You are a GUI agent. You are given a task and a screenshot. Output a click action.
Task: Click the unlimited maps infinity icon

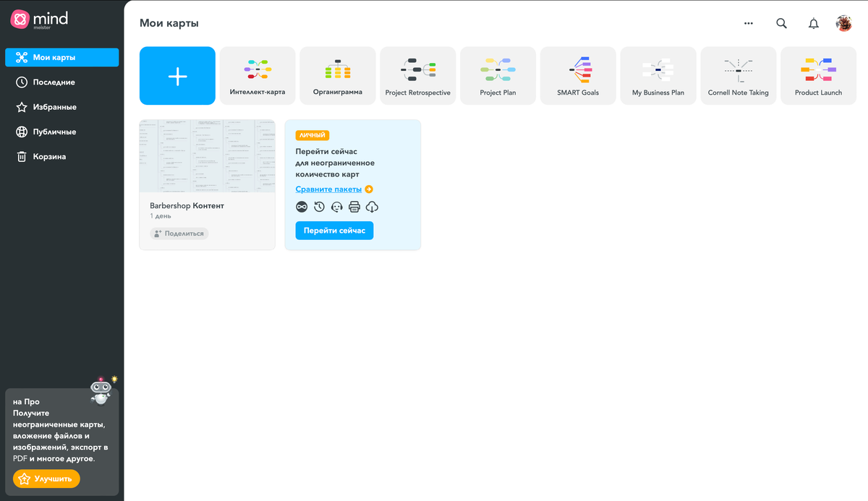coord(302,206)
